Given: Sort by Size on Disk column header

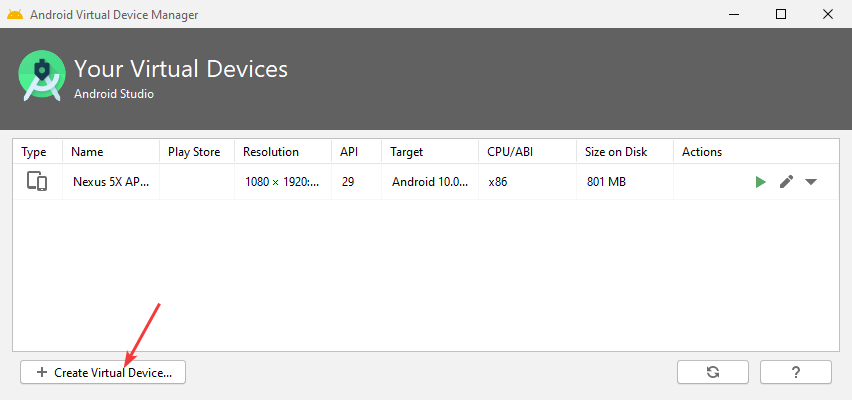Looking at the screenshot, I should 616,152.
